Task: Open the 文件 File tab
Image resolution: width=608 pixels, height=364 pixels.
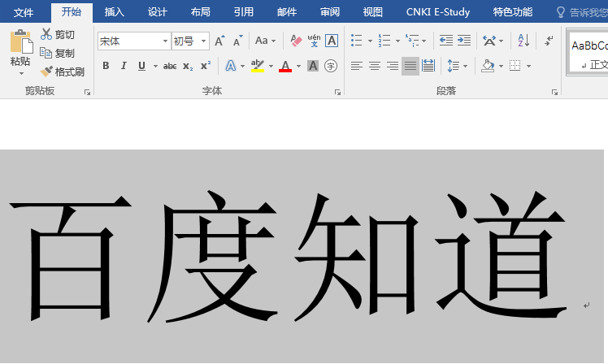Action: click(x=24, y=12)
